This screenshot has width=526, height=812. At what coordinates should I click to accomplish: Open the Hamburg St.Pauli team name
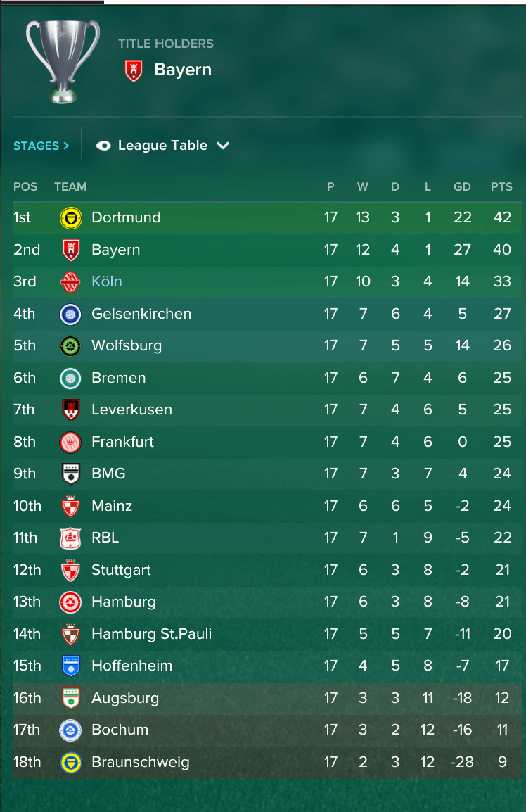[x=152, y=634]
